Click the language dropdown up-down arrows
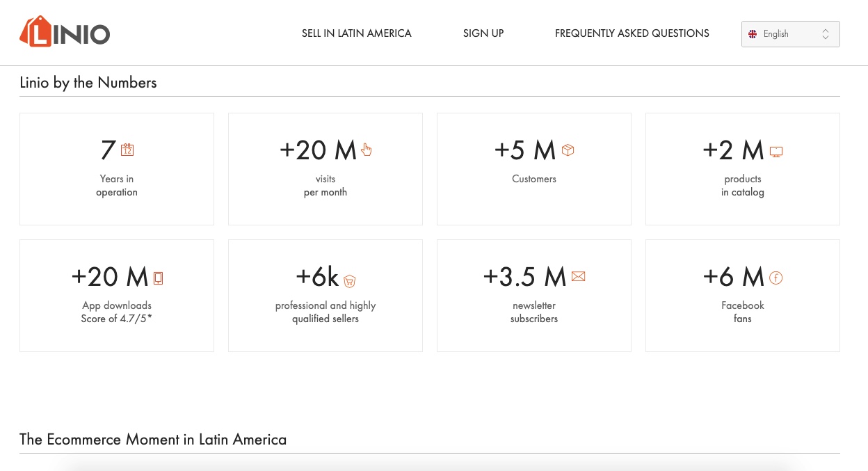Image resolution: width=868 pixels, height=471 pixels. tap(826, 34)
